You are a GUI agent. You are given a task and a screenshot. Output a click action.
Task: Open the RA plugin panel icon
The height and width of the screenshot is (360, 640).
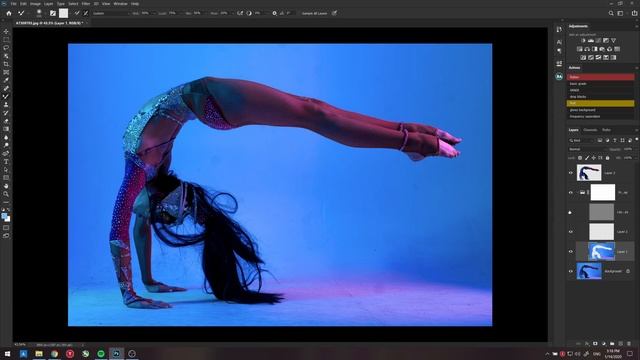559,76
